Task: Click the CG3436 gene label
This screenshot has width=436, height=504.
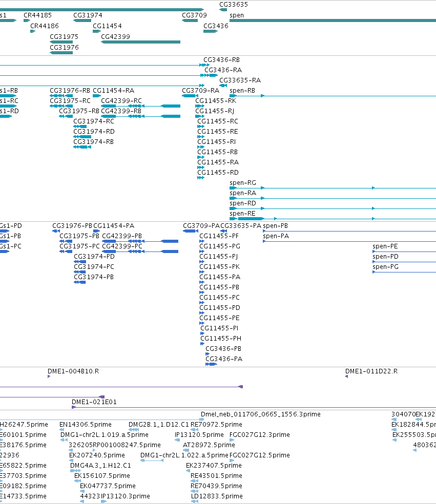Action: pyautogui.click(x=216, y=26)
